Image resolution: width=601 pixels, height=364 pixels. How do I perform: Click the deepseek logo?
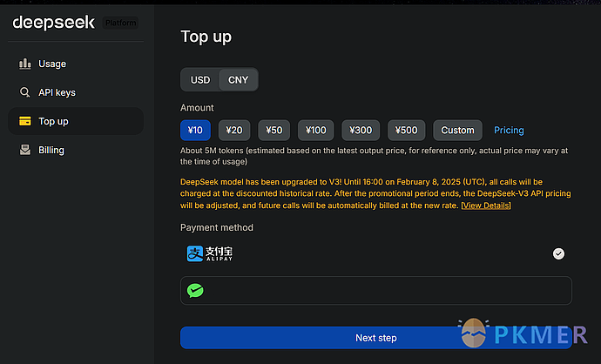[x=54, y=23]
